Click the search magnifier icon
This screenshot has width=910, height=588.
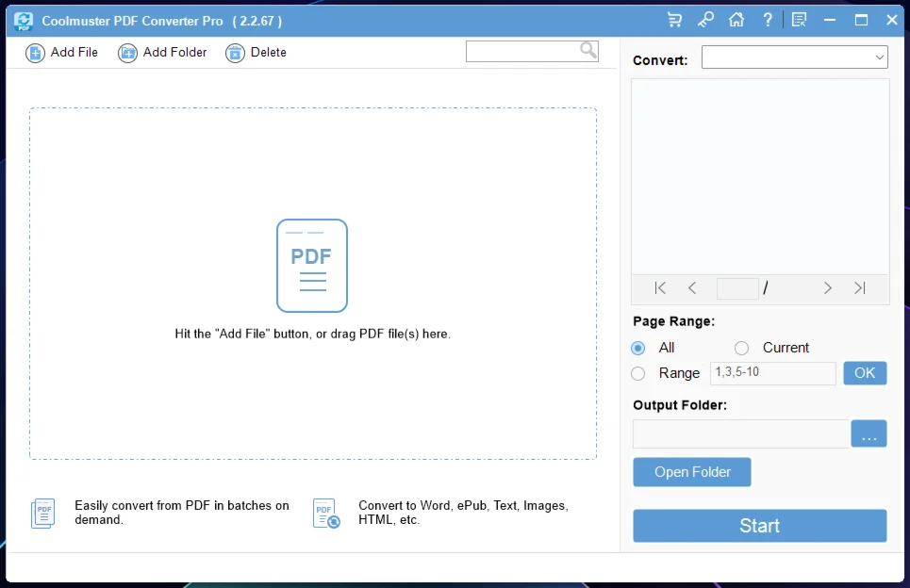coord(588,51)
